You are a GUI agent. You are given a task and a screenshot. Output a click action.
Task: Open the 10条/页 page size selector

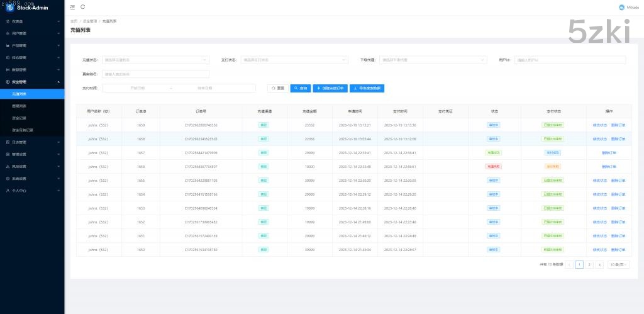[x=619, y=265]
